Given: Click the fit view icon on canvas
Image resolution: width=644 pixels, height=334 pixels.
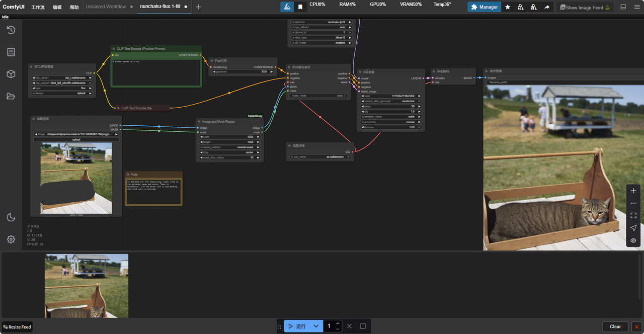Looking at the screenshot, I should pos(633,215).
